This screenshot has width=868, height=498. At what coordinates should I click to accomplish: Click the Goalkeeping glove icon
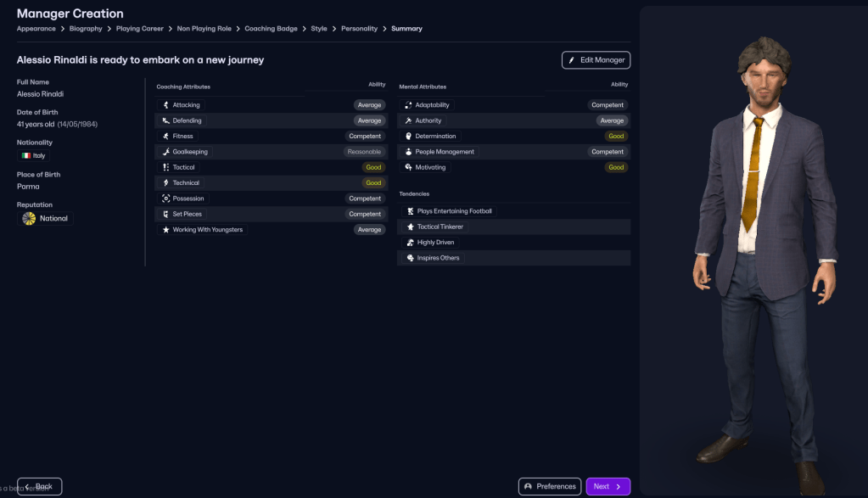[x=166, y=152]
